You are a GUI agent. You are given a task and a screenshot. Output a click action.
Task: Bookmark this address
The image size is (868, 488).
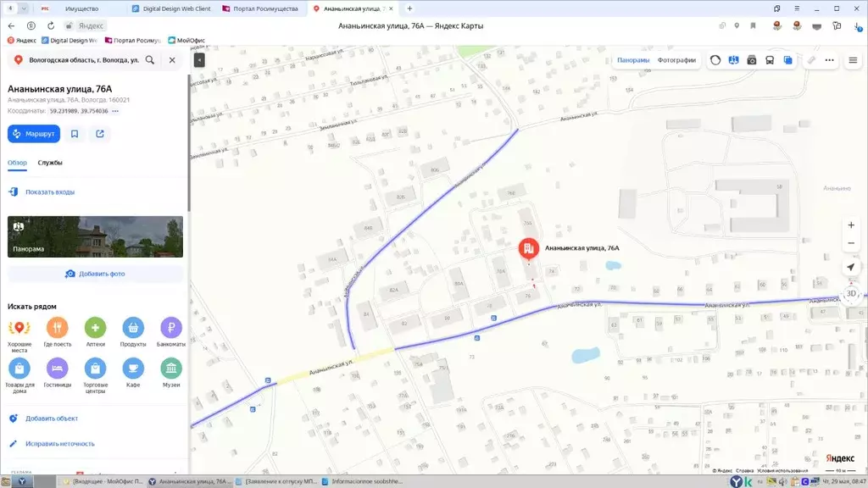[x=75, y=133]
